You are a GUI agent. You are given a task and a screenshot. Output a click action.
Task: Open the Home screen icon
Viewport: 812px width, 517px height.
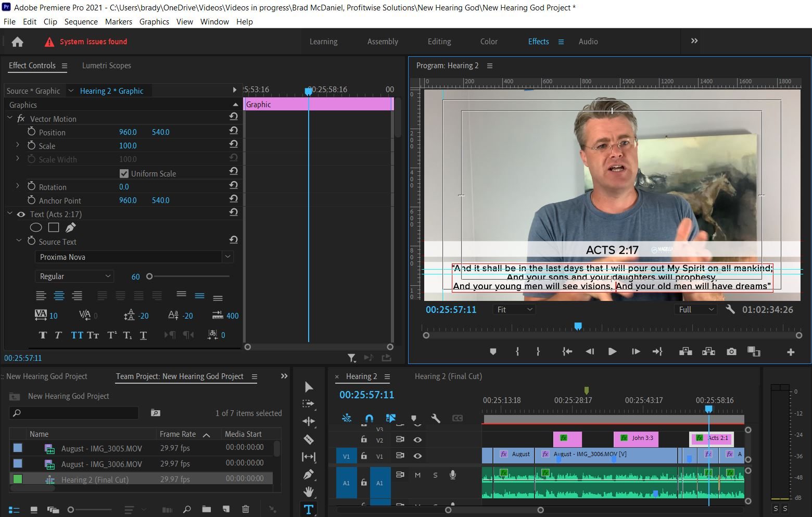pyautogui.click(x=18, y=42)
